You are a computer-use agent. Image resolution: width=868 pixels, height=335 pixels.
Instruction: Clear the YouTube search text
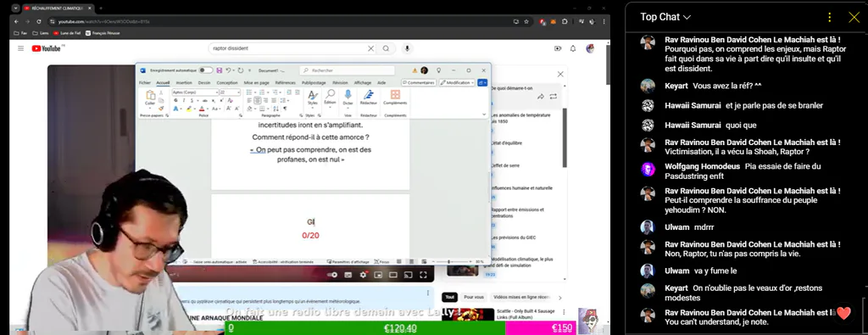coord(371,48)
